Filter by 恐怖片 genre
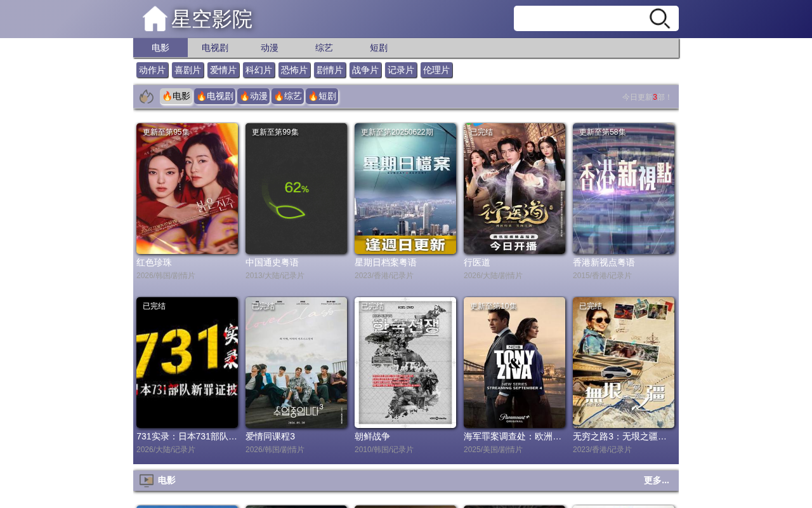The width and height of the screenshot is (812, 508). pyautogui.click(x=294, y=70)
